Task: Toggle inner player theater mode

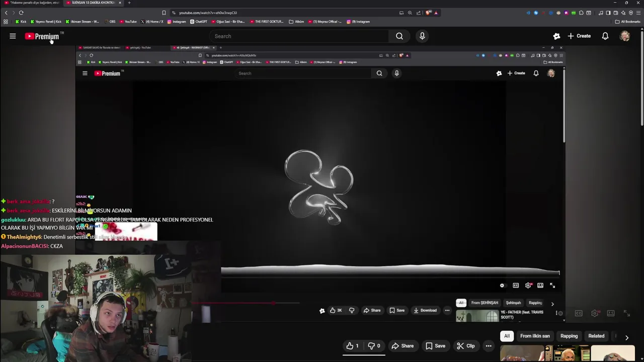Action: 540,286
